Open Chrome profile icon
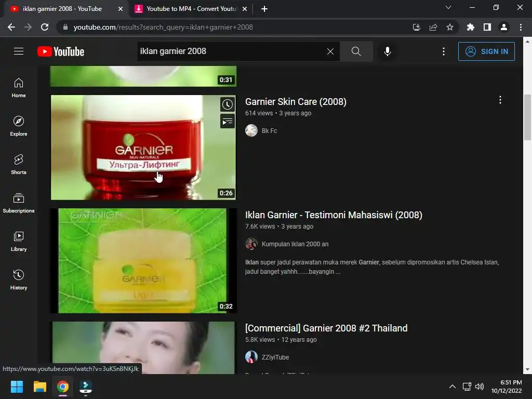The height and width of the screenshot is (399, 532). pyautogui.click(x=504, y=27)
